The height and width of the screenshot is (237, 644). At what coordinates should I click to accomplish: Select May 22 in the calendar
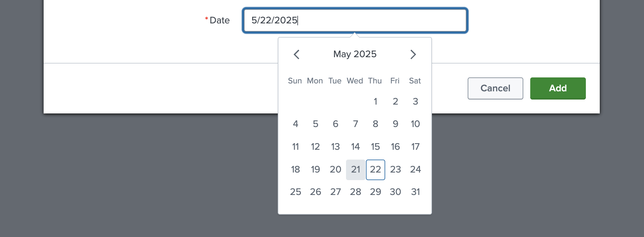coord(375,170)
